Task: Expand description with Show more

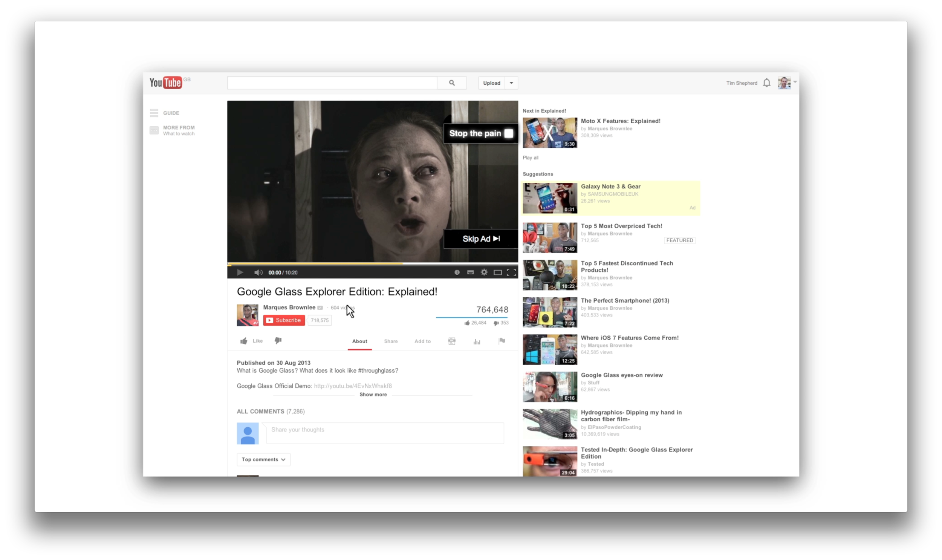Action: [x=373, y=394]
